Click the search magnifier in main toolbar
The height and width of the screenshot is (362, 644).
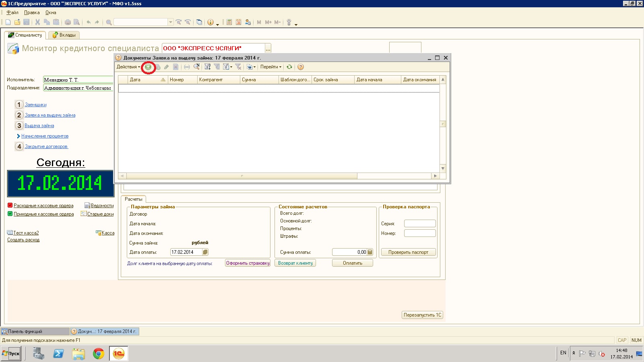click(109, 22)
